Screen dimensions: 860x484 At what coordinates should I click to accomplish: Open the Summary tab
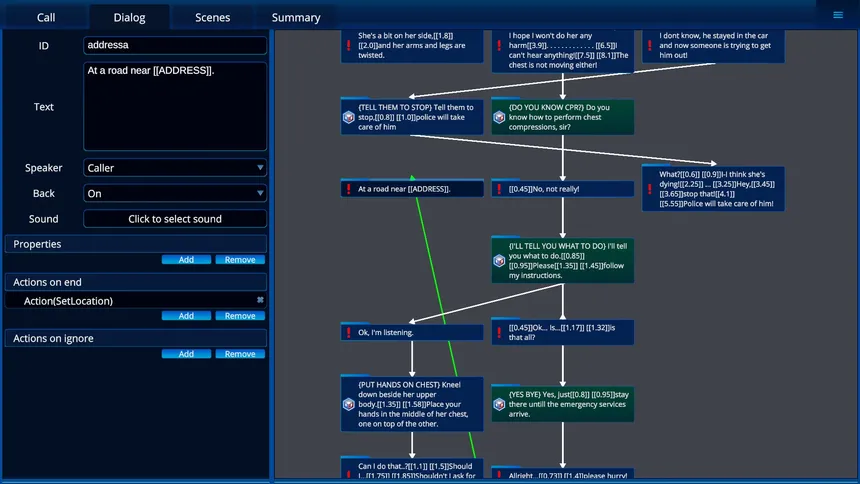pyautogui.click(x=296, y=17)
